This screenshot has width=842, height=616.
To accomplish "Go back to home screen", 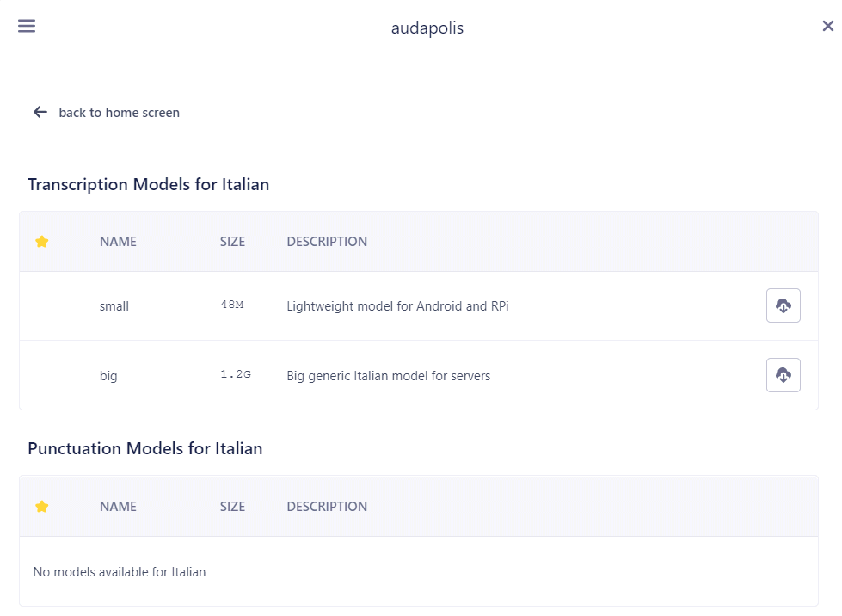I will pos(120,112).
